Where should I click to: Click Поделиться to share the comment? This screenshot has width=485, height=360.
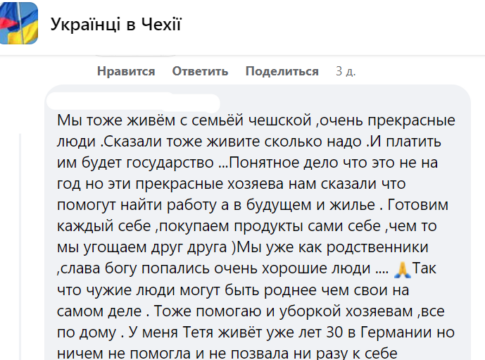(282, 71)
